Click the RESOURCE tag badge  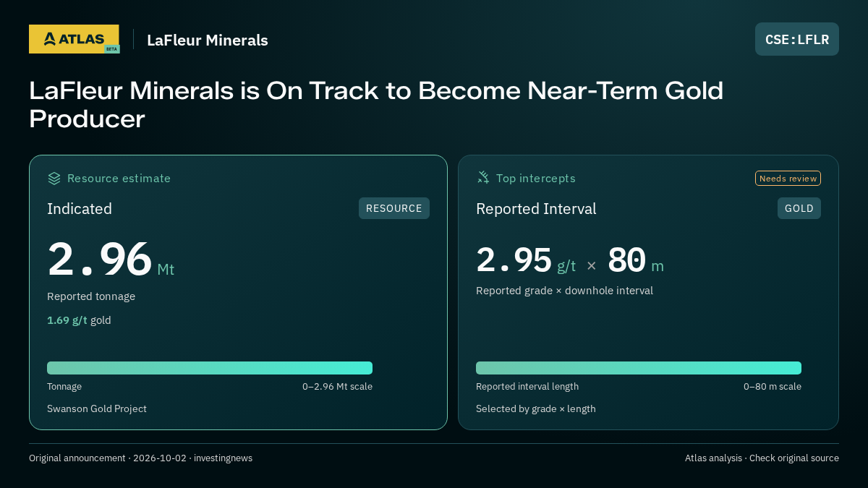pyautogui.click(x=394, y=208)
